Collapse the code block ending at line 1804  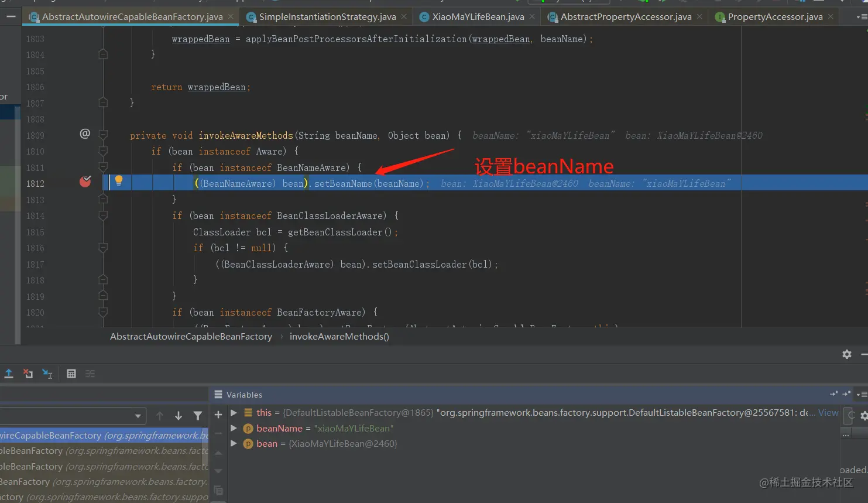coord(103,54)
